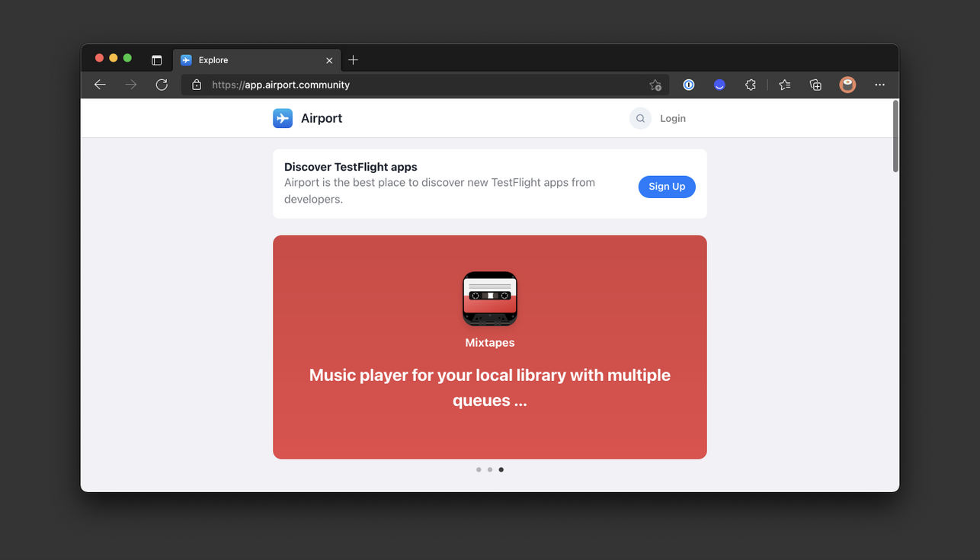Show the second carousel slide dot

pos(490,469)
